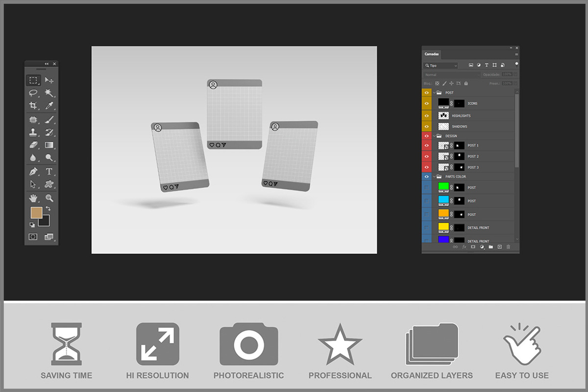Select the Blur tool
Image resolution: width=588 pixels, height=392 pixels.
click(x=33, y=157)
